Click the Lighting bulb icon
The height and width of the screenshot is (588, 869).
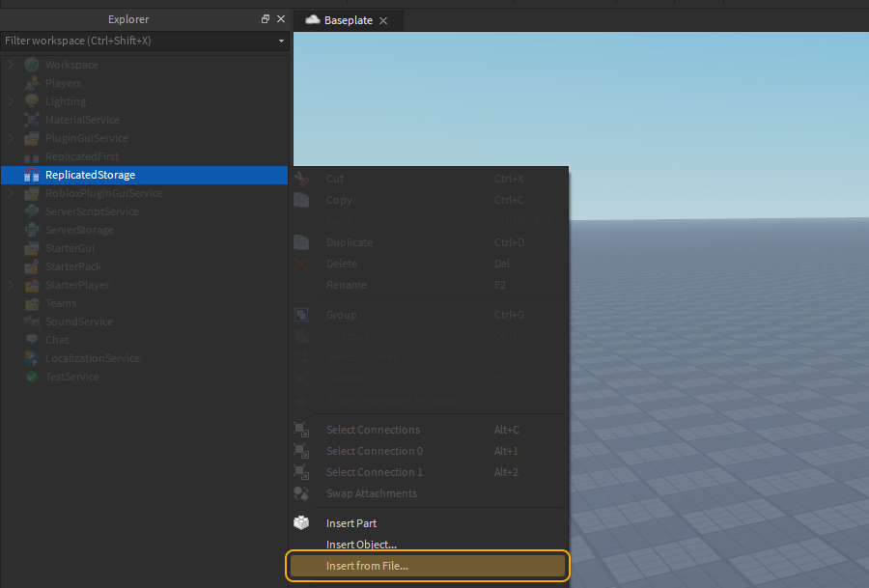[32, 101]
